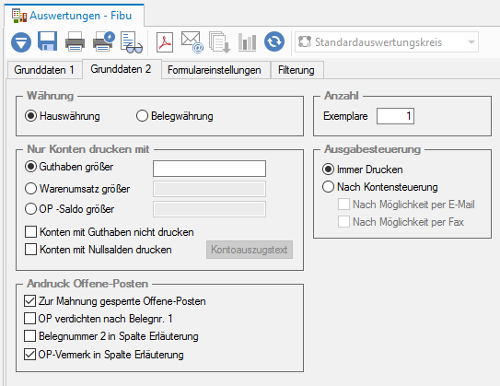Save the settings with the floppy disk icon
This screenshot has height=386, width=500.
(x=47, y=41)
